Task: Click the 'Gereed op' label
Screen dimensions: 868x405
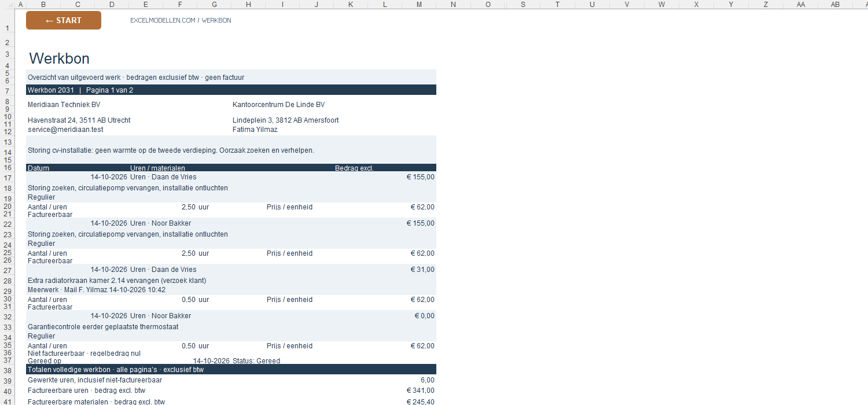Action: (45, 361)
